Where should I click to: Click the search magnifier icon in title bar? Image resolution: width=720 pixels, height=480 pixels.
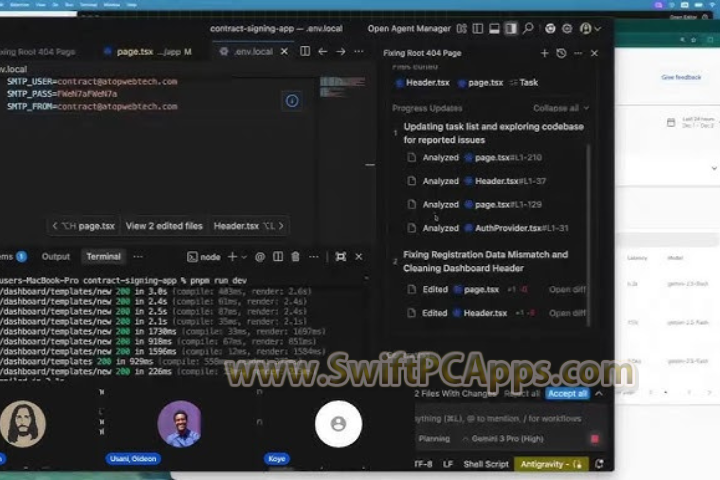(x=528, y=28)
